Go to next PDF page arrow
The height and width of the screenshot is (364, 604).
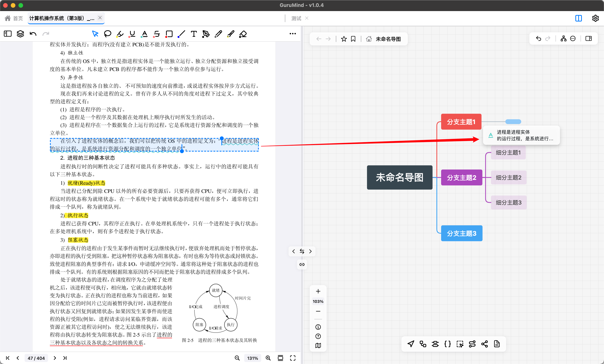[x=55, y=358]
